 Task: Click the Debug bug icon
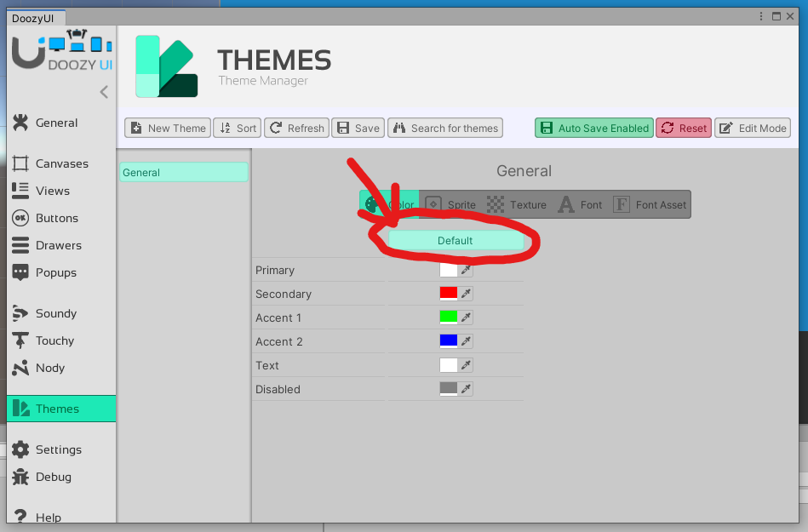pyautogui.click(x=20, y=477)
